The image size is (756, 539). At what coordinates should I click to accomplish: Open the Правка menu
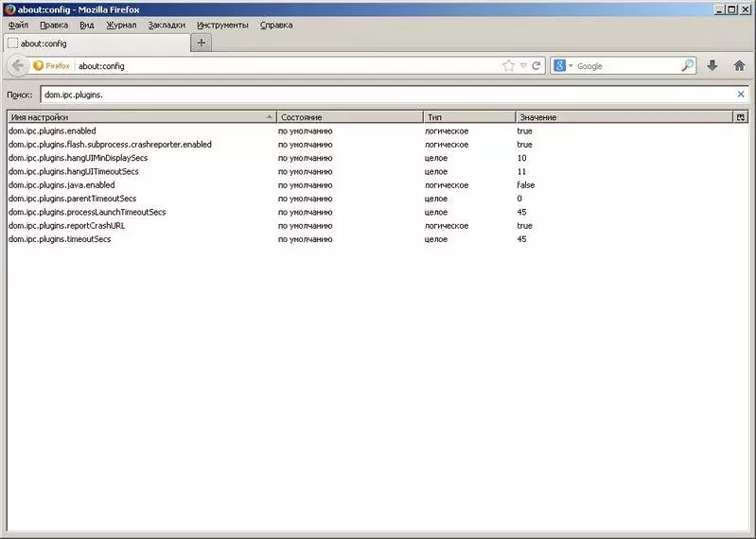pos(54,25)
